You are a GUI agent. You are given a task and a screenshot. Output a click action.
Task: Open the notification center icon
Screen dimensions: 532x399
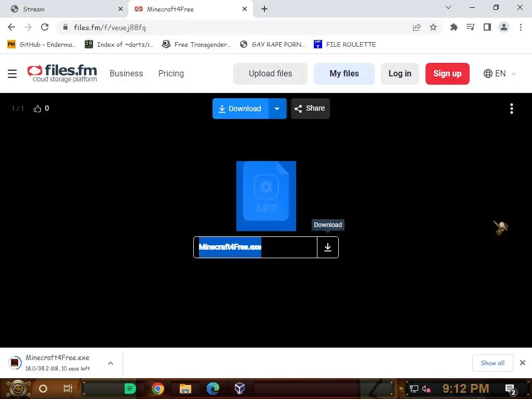point(510,389)
